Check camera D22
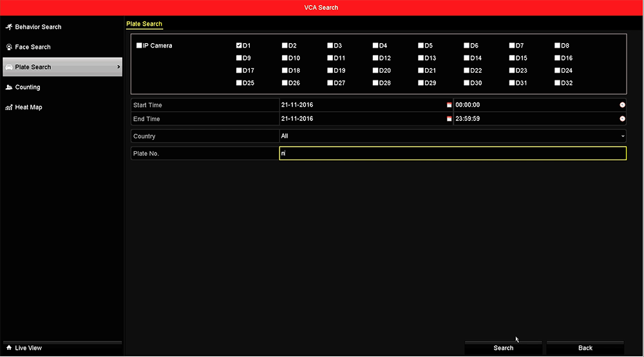 (466, 71)
